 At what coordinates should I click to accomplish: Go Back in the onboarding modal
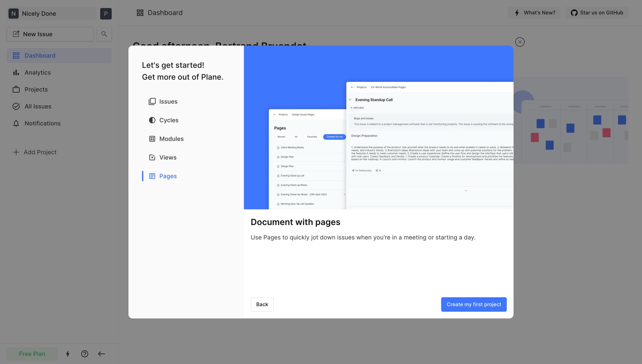(262, 304)
